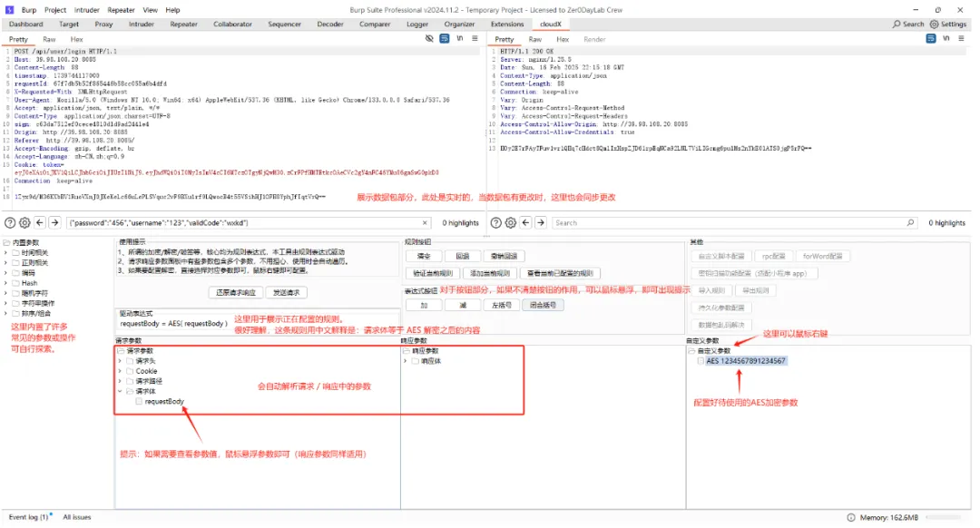Click the forWord配置 button
The width and height of the screenshot is (980, 528).
(822, 256)
